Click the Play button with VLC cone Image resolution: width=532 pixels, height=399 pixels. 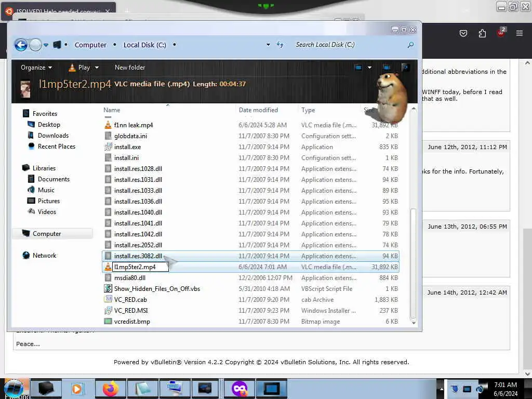(x=79, y=68)
